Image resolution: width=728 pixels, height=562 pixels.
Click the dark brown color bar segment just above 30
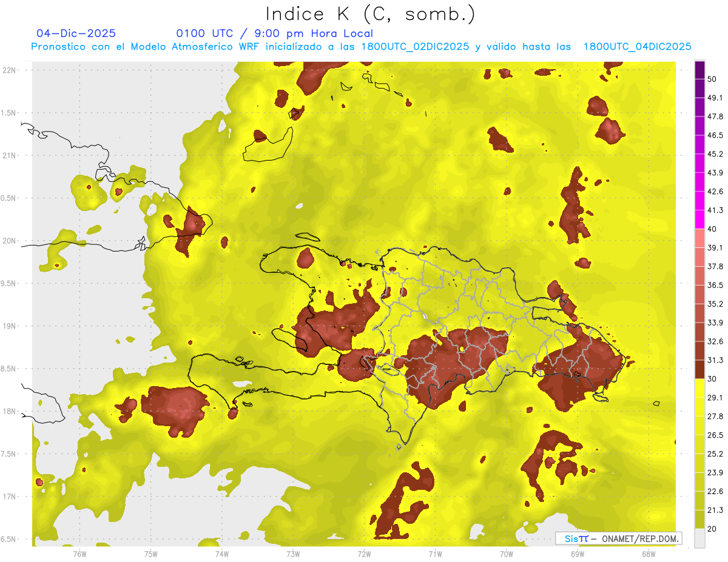click(x=700, y=369)
